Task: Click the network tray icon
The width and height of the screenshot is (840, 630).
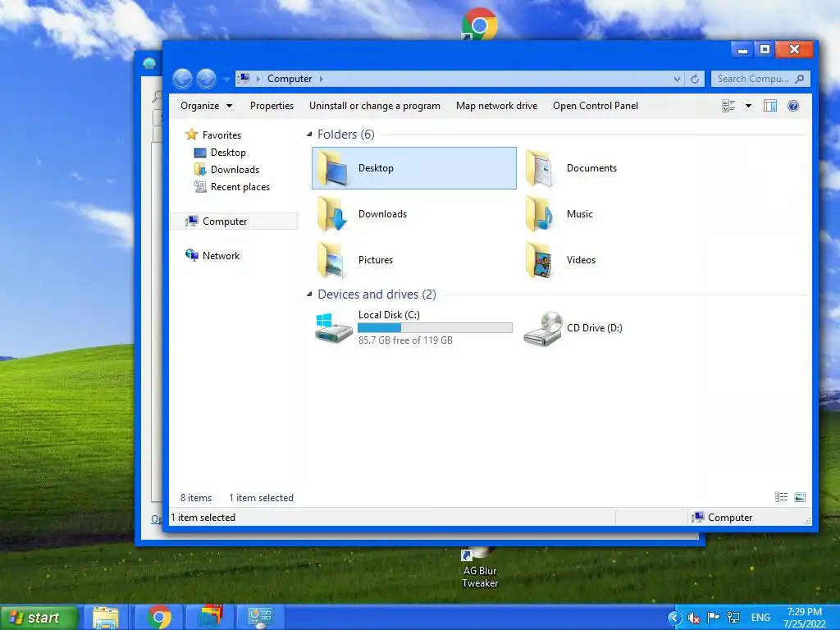Action: (733, 619)
